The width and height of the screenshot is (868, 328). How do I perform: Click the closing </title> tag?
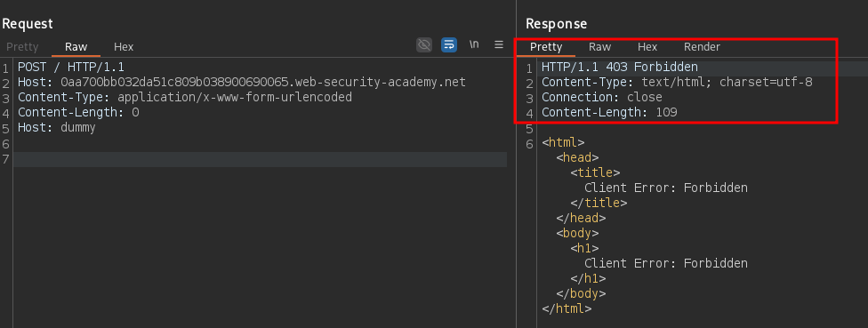(599, 203)
